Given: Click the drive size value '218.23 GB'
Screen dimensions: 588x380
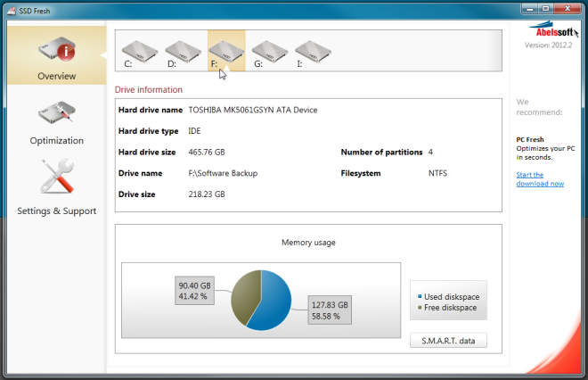Looking at the screenshot, I should pyautogui.click(x=207, y=194).
